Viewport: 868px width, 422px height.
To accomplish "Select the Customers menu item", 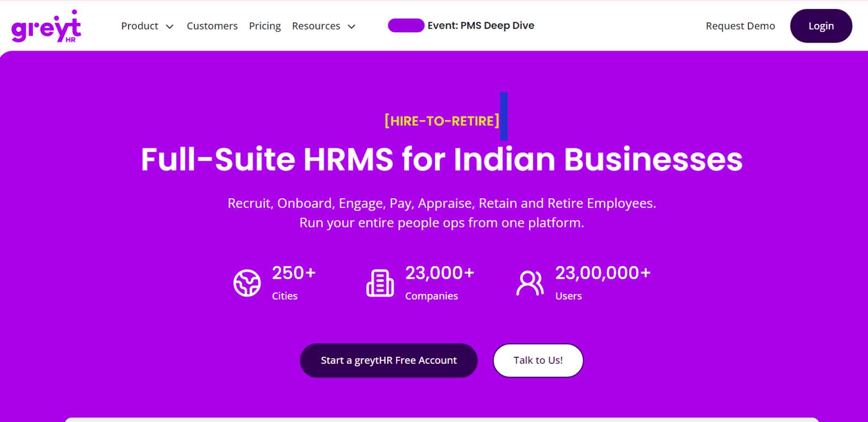I will (212, 26).
